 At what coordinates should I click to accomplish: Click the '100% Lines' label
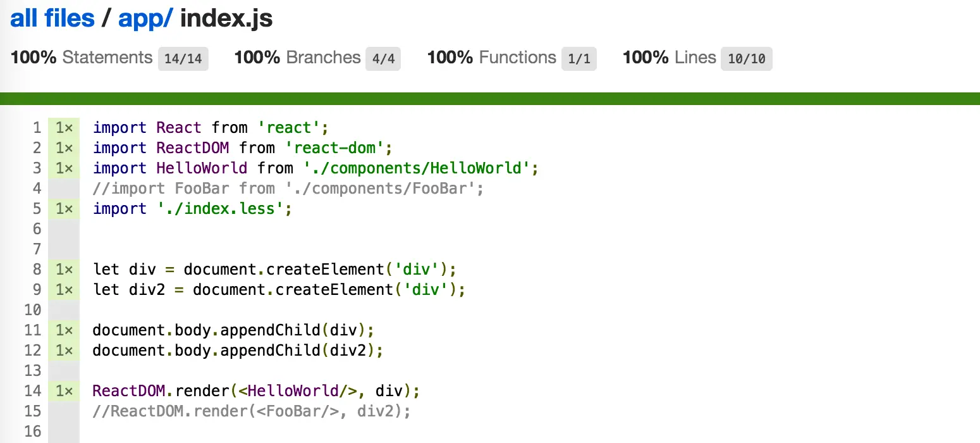(x=669, y=58)
